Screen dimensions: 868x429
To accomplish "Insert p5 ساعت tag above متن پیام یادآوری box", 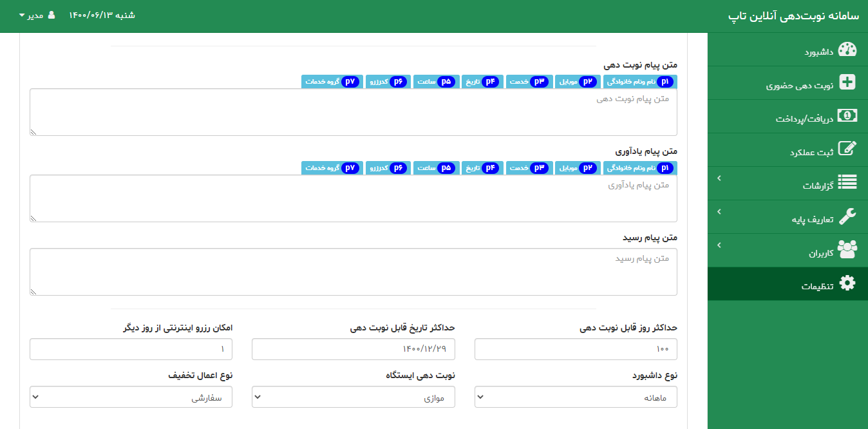I will [x=436, y=168].
